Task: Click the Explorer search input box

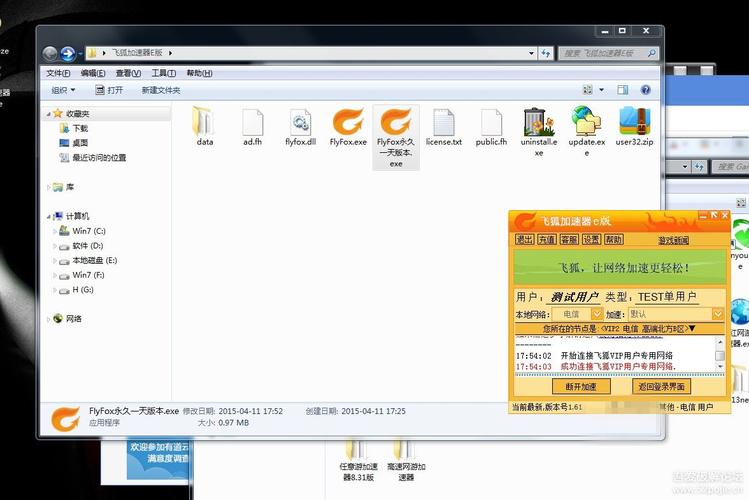Action: point(607,53)
